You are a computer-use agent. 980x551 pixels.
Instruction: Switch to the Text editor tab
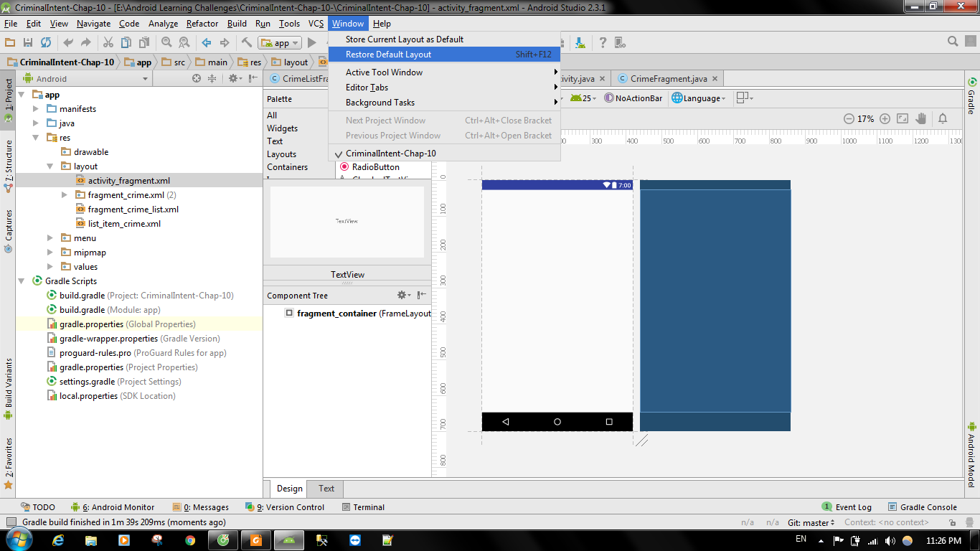coord(326,489)
